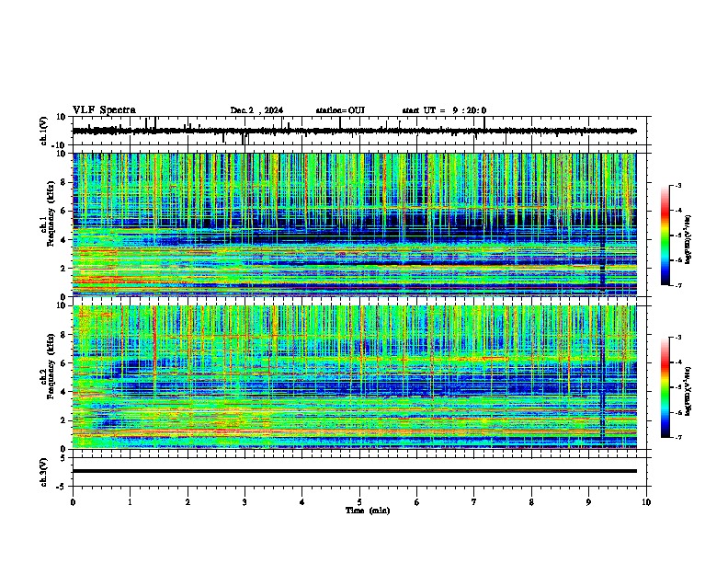Click the ch.2 "Frequency (kHz)" axis label
This screenshot has height=563, width=728.
tap(51, 366)
